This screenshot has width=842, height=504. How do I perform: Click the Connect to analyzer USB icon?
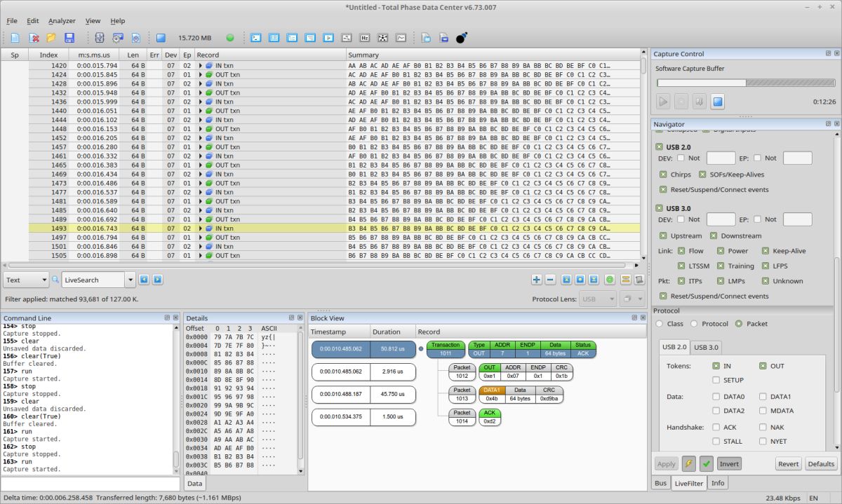click(100, 37)
